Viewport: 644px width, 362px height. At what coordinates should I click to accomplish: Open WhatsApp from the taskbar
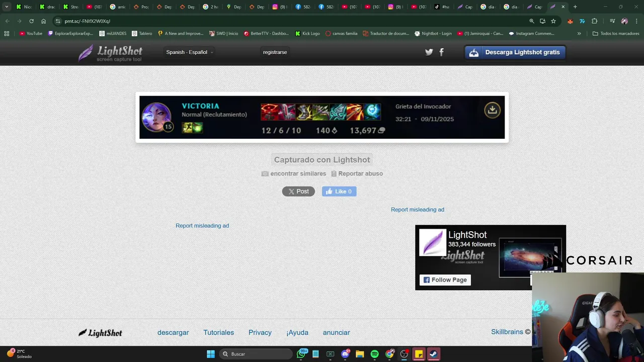(x=301, y=354)
